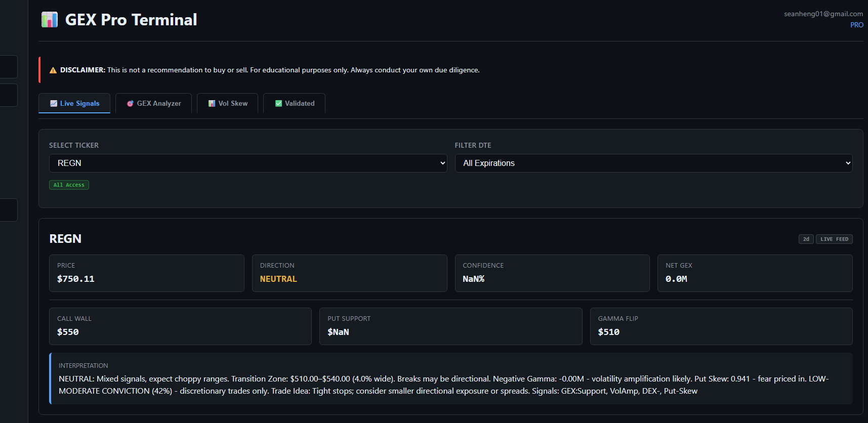Click the All Access badge

coord(69,185)
